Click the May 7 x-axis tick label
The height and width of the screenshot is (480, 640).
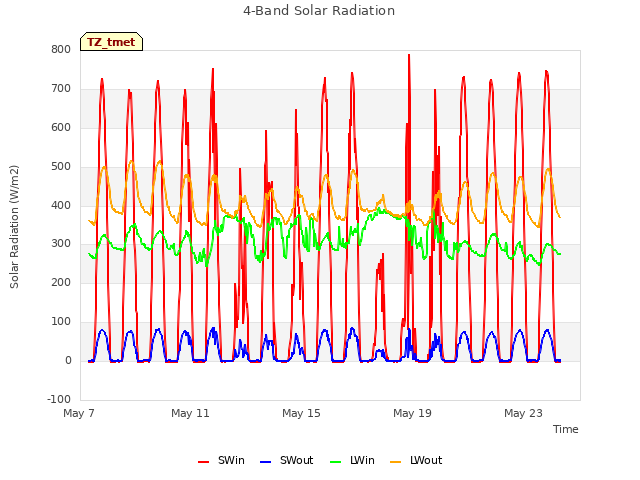[x=79, y=413]
